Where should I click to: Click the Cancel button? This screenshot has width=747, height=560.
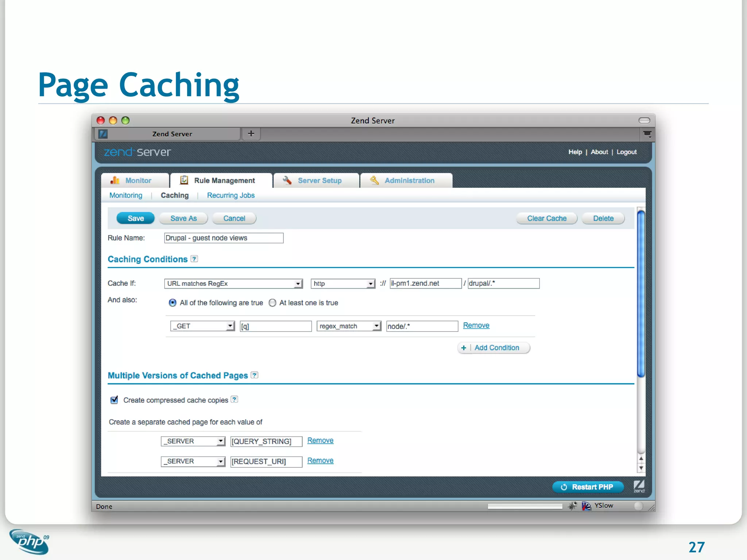point(234,218)
